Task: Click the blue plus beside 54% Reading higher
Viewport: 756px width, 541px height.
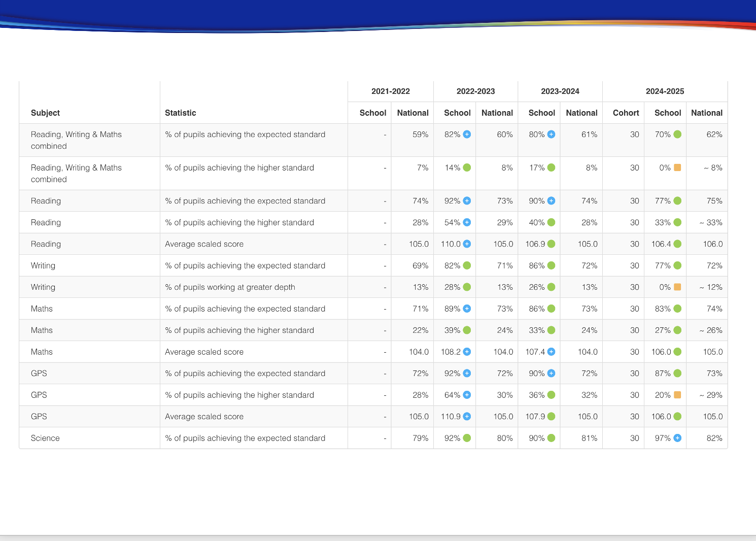Action: point(467,222)
